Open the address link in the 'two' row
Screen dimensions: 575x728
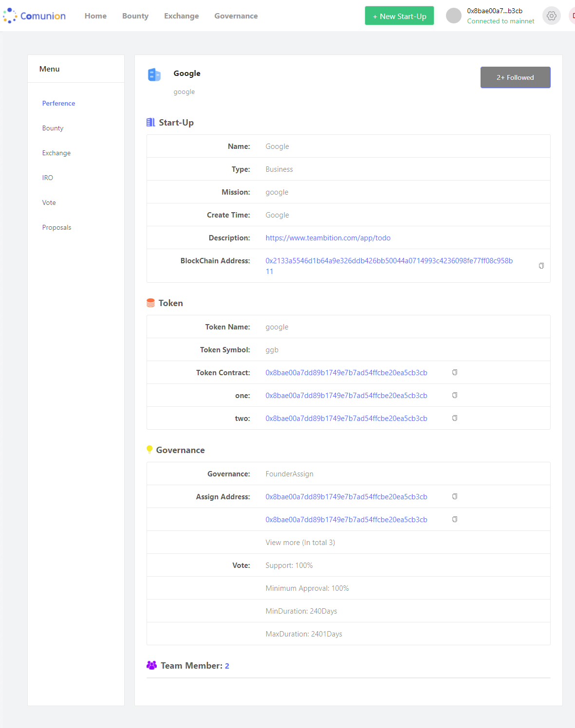(x=347, y=419)
